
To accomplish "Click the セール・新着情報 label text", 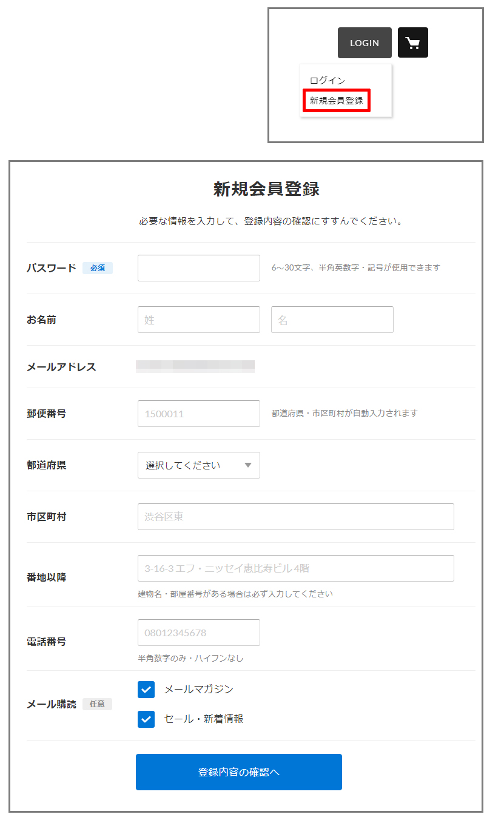I will 204,719.
